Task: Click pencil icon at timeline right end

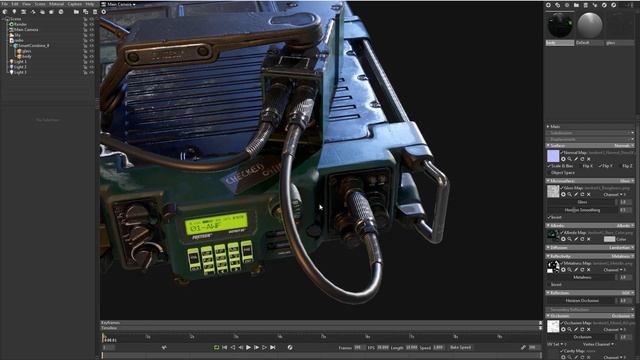Action: click(523, 347)
